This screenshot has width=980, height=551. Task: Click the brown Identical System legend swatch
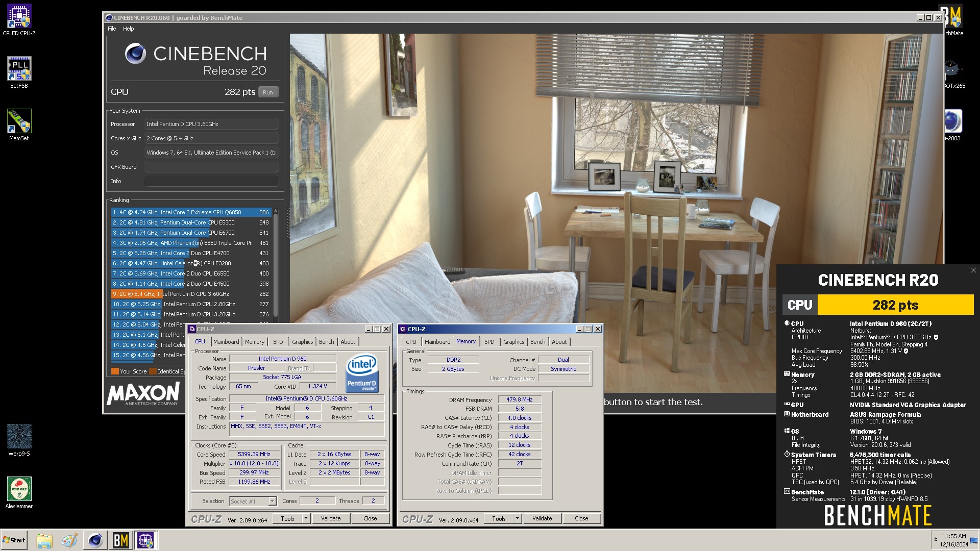tap(153, 371)
